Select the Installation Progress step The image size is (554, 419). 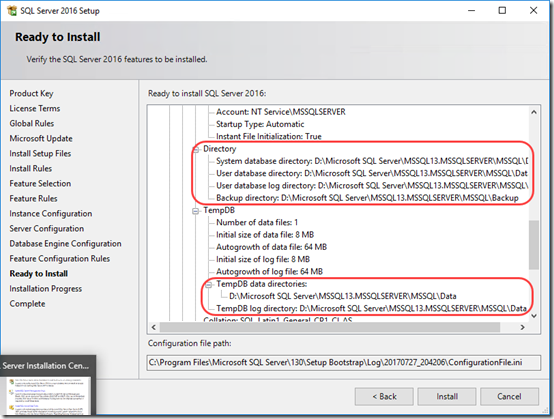tap(46, 289)
